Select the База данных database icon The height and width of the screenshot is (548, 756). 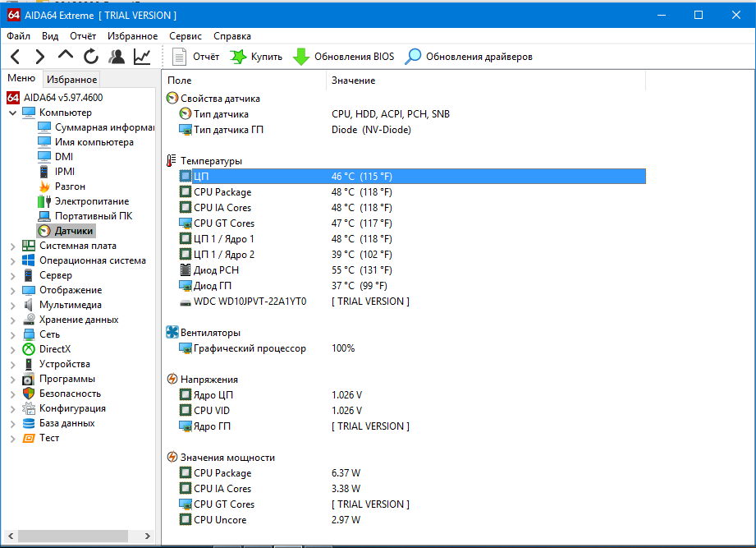pos(29,423)
